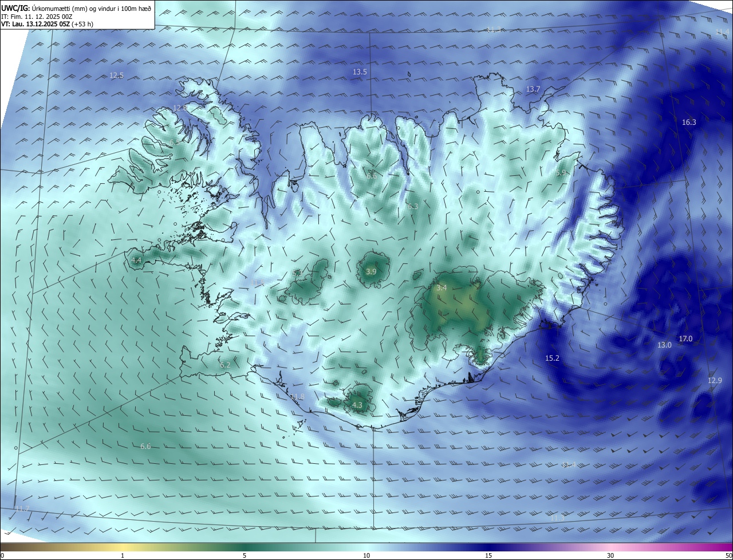Click the 11.8 value label
Image resolution: width=733 pixels, height=560 pixels.
click(x=297, y=397)
